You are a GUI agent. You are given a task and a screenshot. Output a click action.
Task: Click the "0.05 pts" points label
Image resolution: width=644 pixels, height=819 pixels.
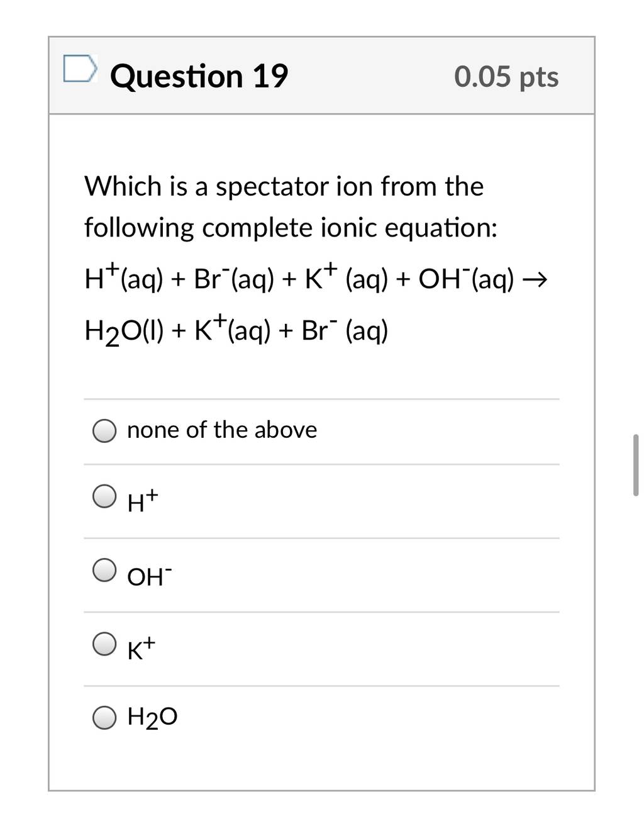(x=506, y=77)
